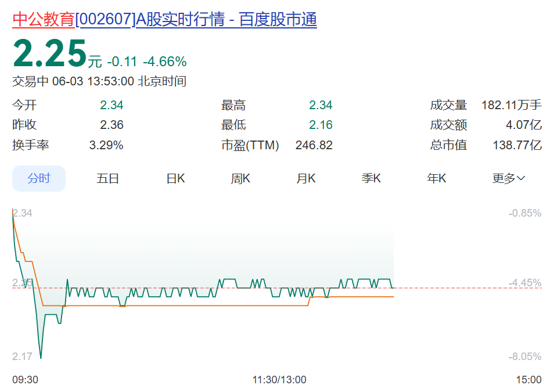The image size is (547, 392).
Task: Click the -0.85% axis label
Action: tap(525, 213)
